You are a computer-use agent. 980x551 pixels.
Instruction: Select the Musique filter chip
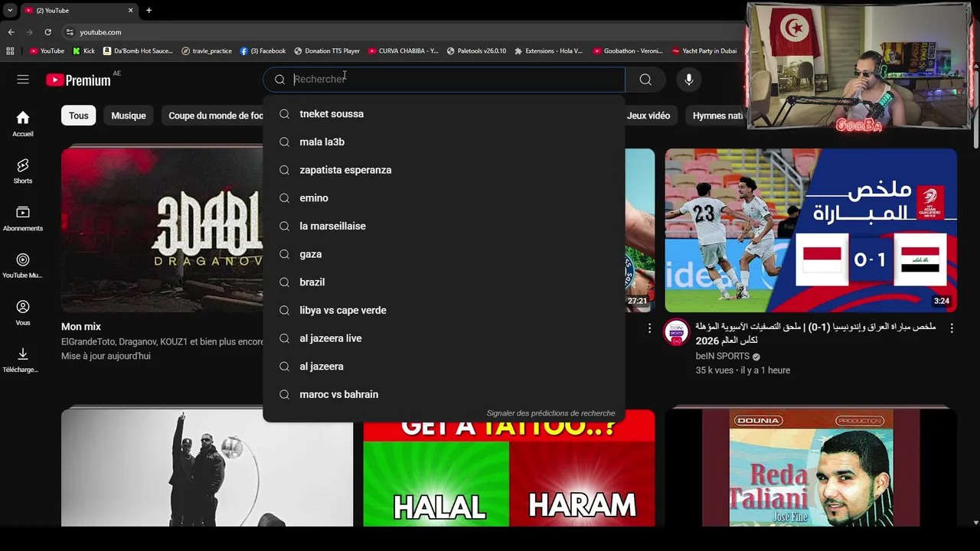pyautogui.click(x=129, y=116)
